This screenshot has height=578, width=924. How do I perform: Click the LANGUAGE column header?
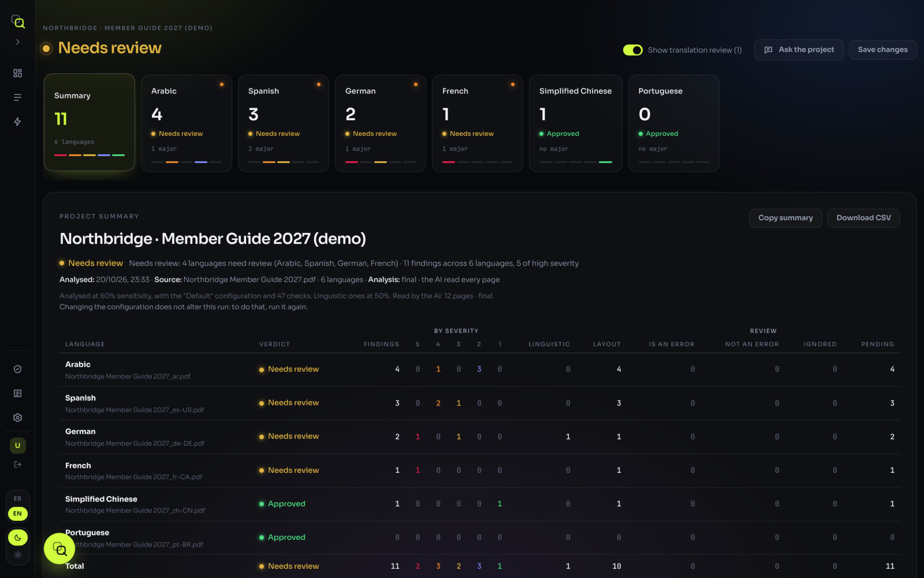pyautogui.click(x=85, y=344)
